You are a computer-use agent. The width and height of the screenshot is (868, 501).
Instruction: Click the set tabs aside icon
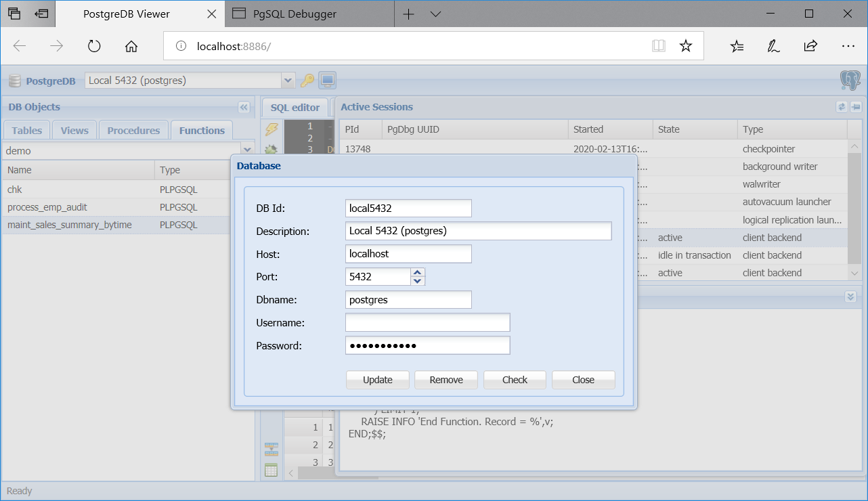tap(42, 14)
